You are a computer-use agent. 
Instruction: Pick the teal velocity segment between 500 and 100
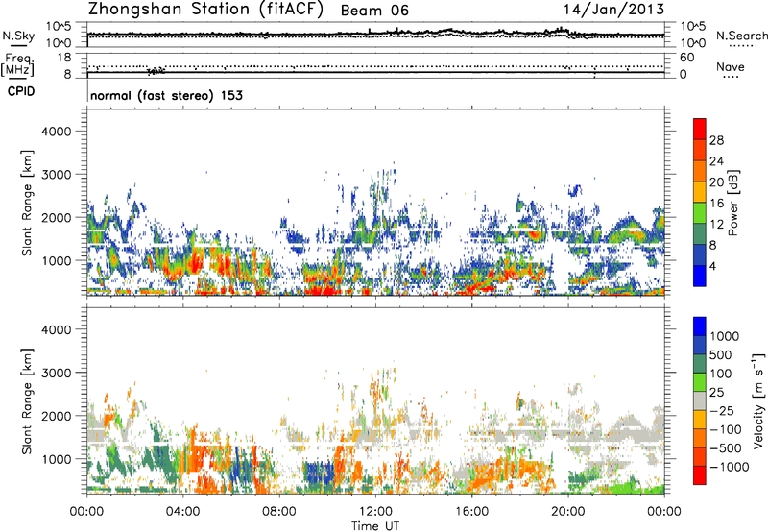(x=700, y=364)
